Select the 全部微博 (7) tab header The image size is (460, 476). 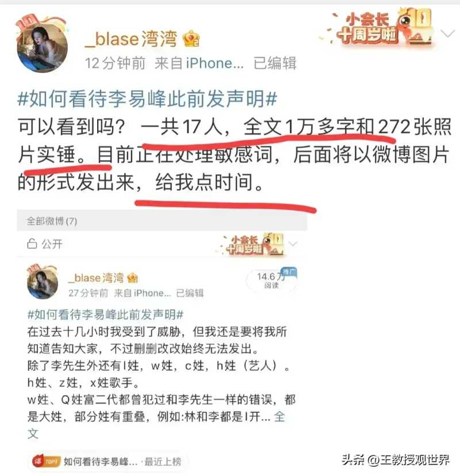(x=52, y=221)
